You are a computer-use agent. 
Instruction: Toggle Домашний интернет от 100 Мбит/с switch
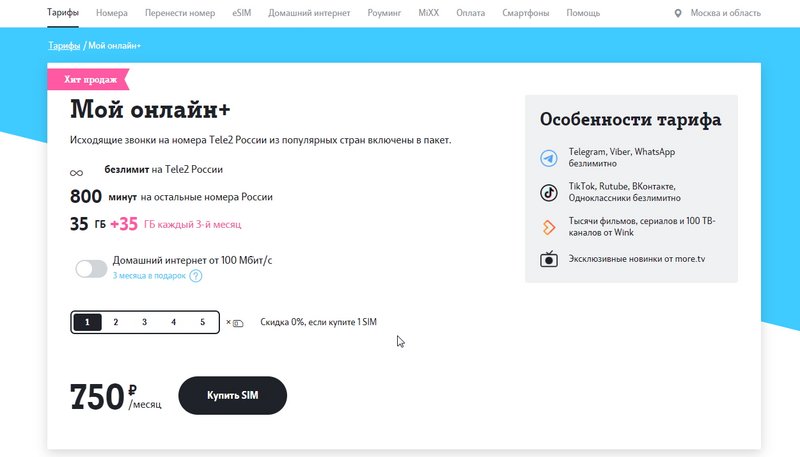click(91, 268)
